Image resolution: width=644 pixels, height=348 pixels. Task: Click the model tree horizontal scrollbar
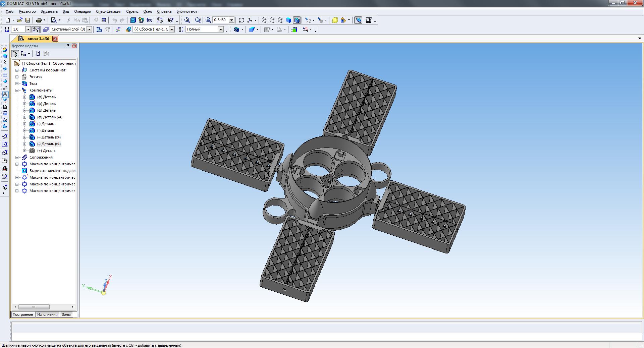34,307
